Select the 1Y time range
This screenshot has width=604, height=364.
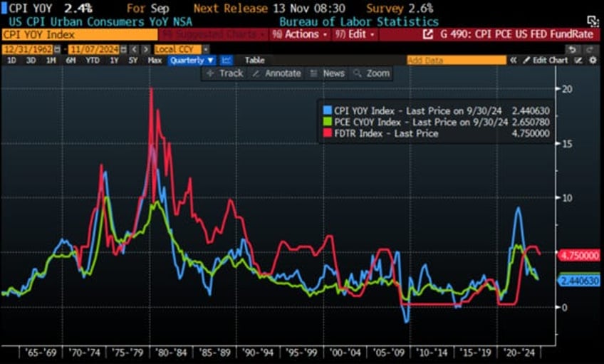[114, 60]
